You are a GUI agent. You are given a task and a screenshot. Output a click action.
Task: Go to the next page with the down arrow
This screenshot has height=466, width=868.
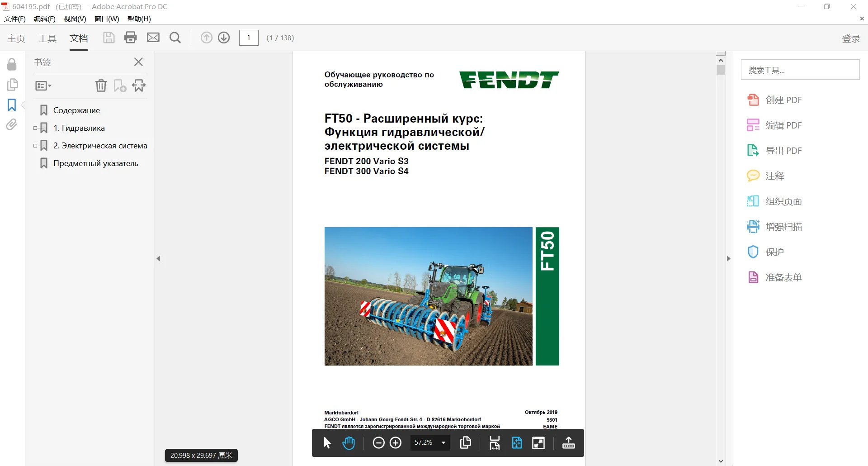coord(224,38)
